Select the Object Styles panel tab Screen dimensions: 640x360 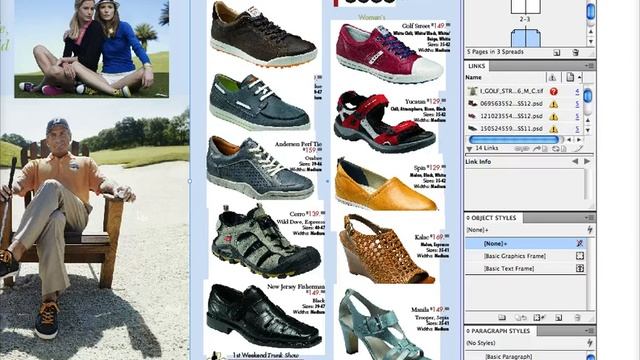point(494,218)
